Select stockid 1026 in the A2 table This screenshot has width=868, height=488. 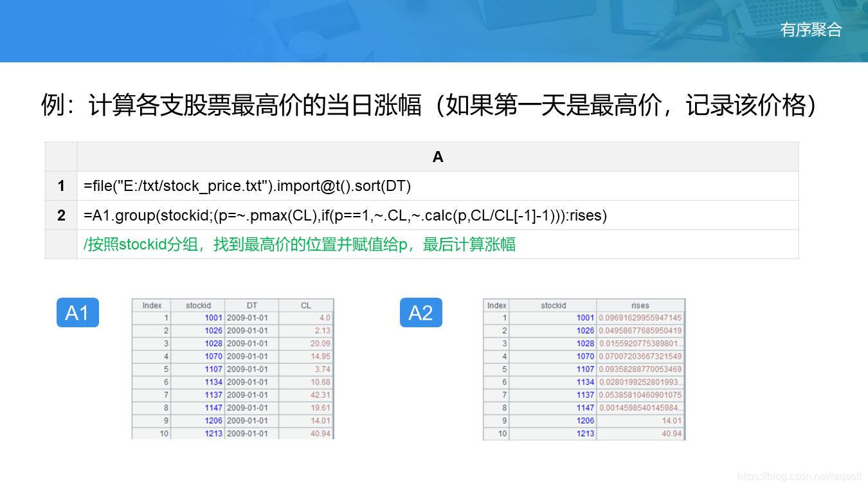click(x=585, y=330)
